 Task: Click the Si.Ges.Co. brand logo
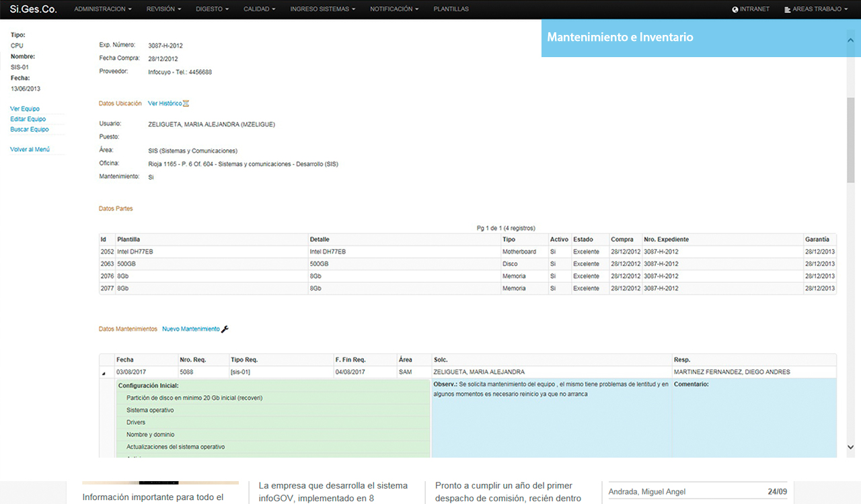(33, 9)
